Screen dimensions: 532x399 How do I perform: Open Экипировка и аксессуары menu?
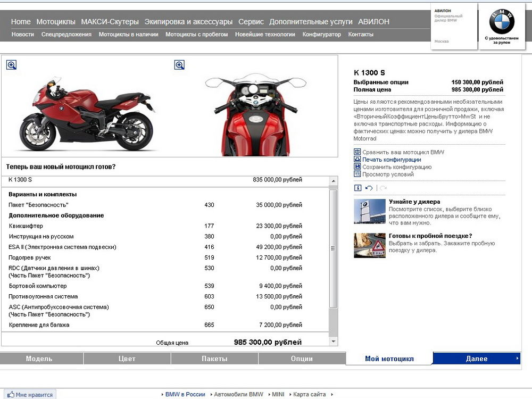(x=189, y=22)
